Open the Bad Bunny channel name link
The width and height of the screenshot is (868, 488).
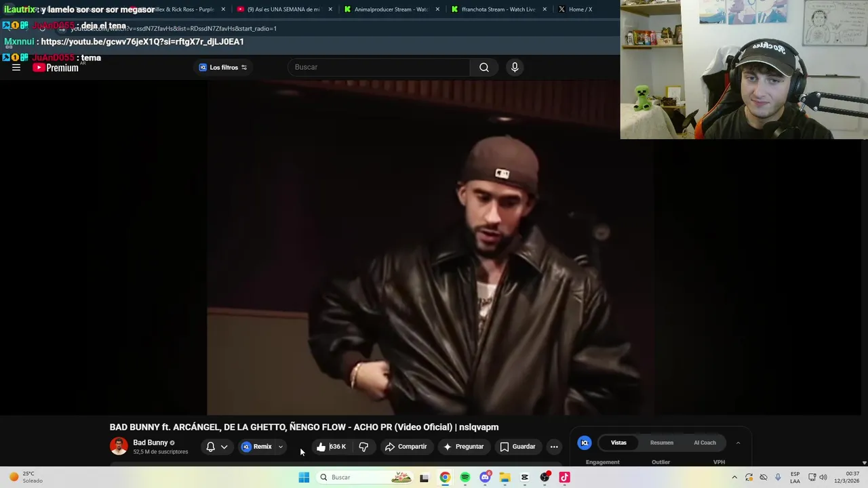pyautogui.click(x=150, y=443)
